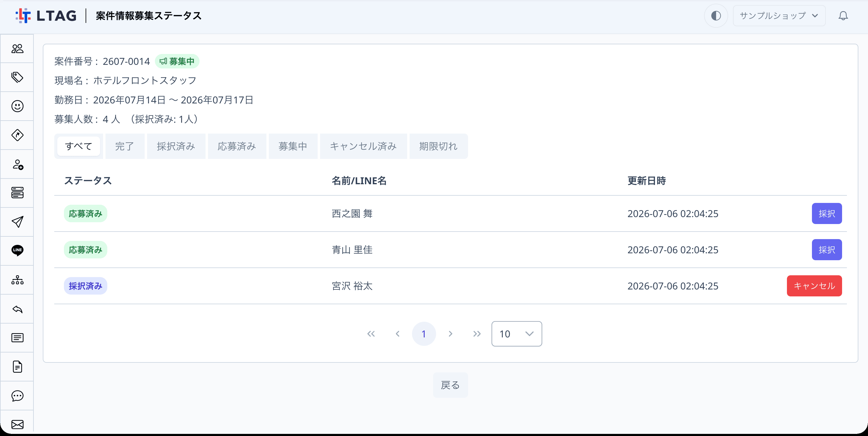Open the chat bubble dots sidebar icon
The image size is (868, 436).
click(17, 396)
